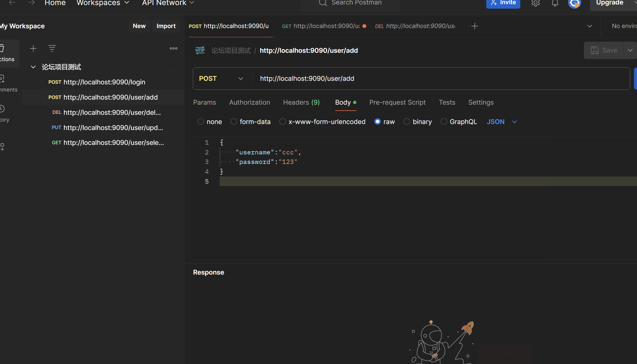Switch to the Params tab
This screenshot has height=364, width=637.
204,102
